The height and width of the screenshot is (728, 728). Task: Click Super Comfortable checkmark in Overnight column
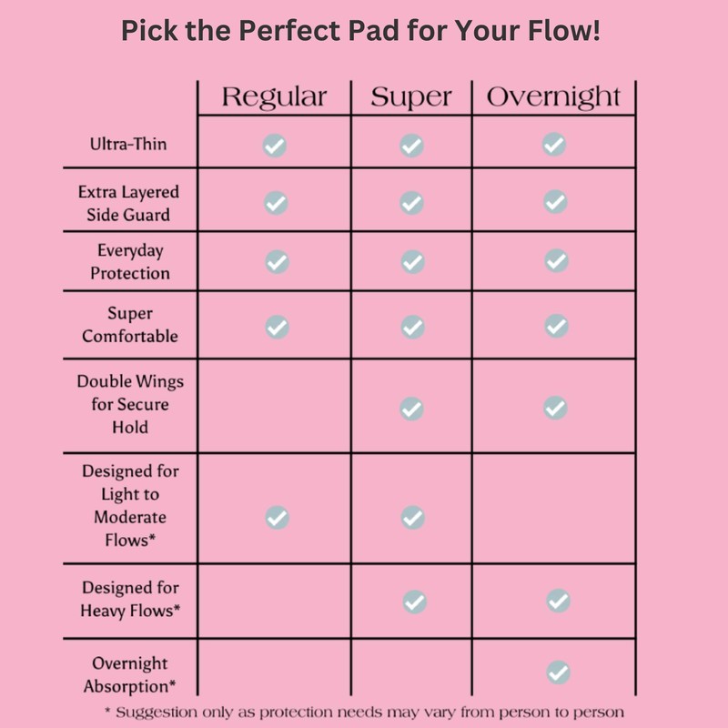(555, 326)
